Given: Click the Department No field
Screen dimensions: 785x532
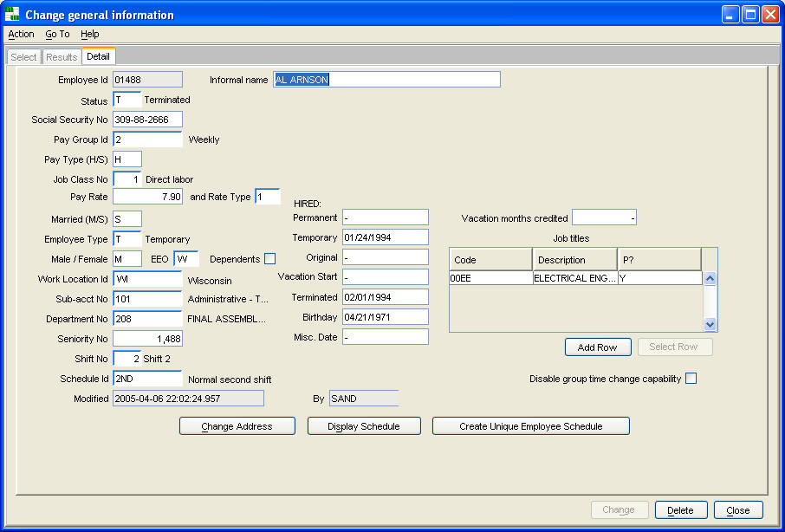Looking at the screenshot, I should (147, 319).
